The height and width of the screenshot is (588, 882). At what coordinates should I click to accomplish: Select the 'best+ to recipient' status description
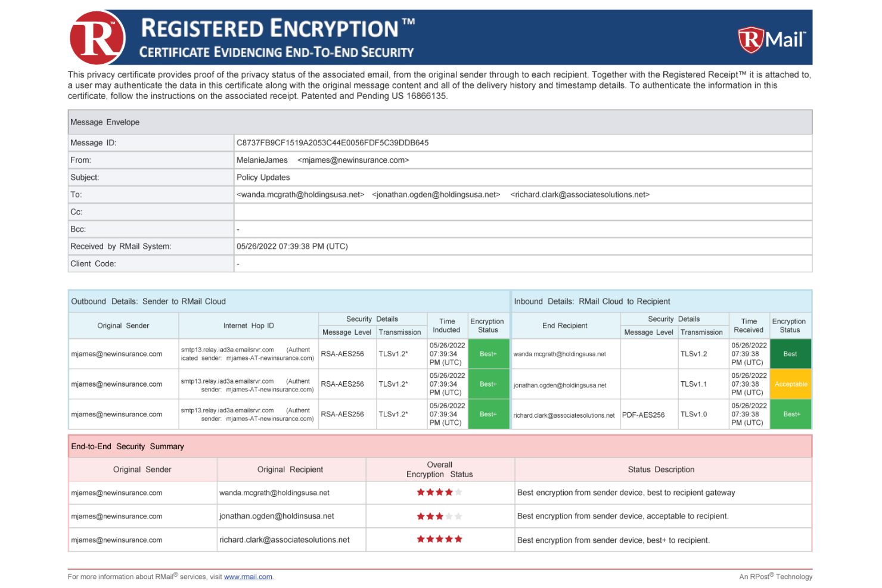point(614,540)
